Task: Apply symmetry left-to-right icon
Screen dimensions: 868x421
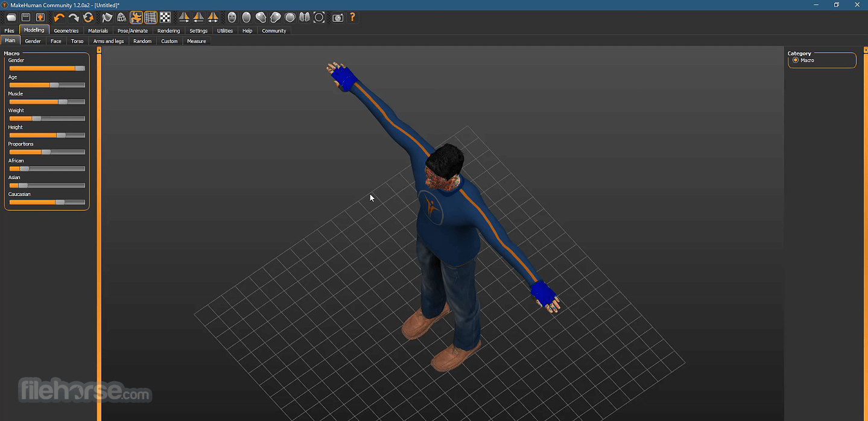Action: coord(198,17)
